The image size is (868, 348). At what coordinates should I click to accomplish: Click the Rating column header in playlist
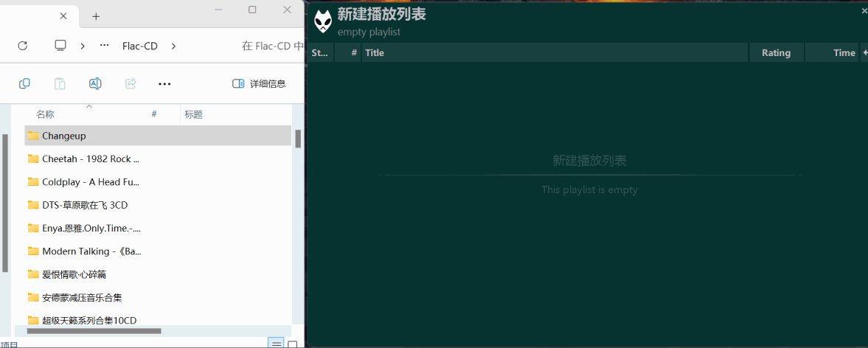click(x=776, y=52)
